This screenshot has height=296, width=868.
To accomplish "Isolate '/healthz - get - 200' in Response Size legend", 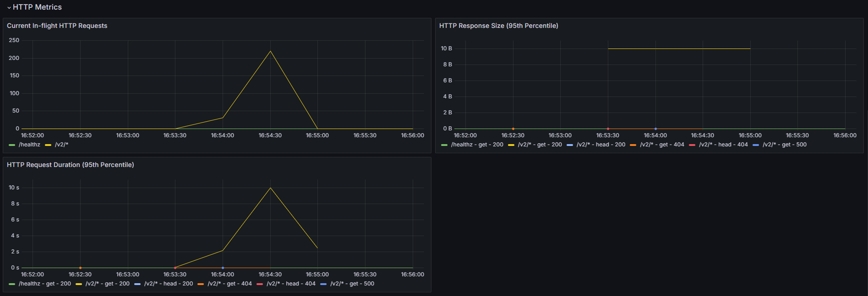I will (477, 145).
